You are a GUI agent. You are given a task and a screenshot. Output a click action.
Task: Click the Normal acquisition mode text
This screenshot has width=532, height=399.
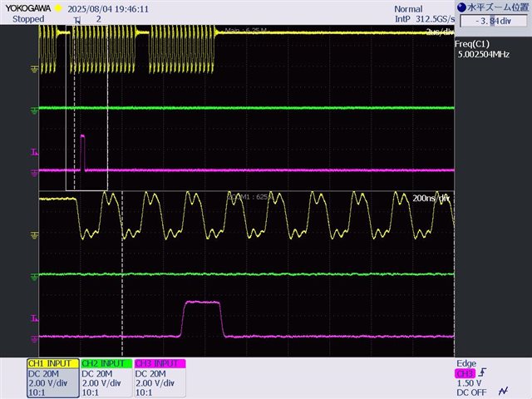click(408, 9)
